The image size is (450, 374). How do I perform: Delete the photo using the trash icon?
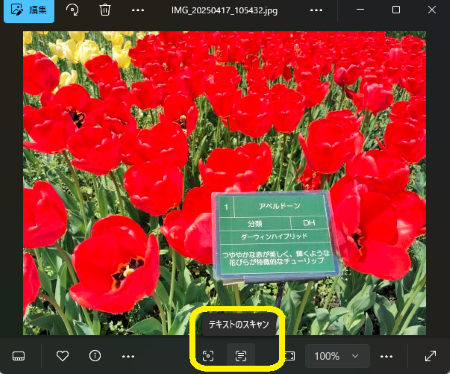(105, 10)
